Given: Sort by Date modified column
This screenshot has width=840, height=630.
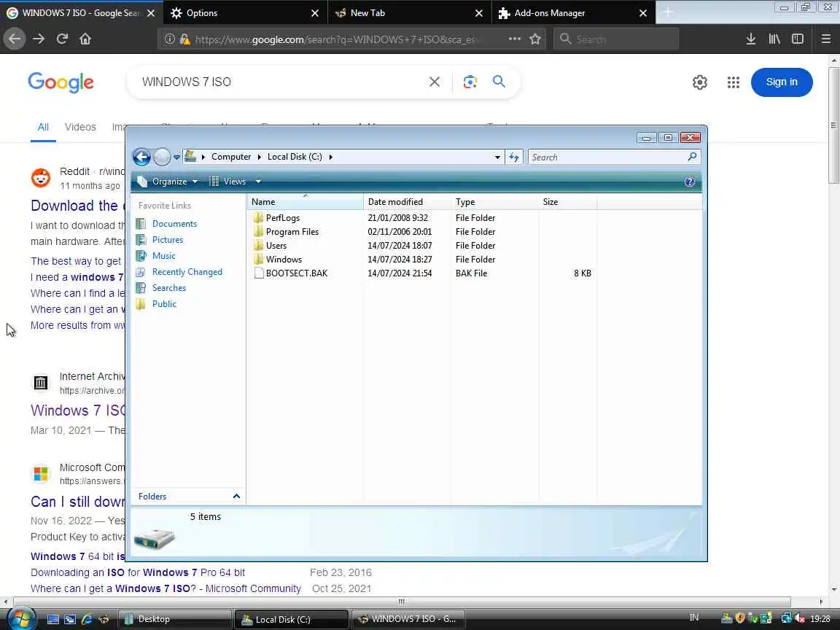Looking at the screenshot, I should (x=408, y=202).
